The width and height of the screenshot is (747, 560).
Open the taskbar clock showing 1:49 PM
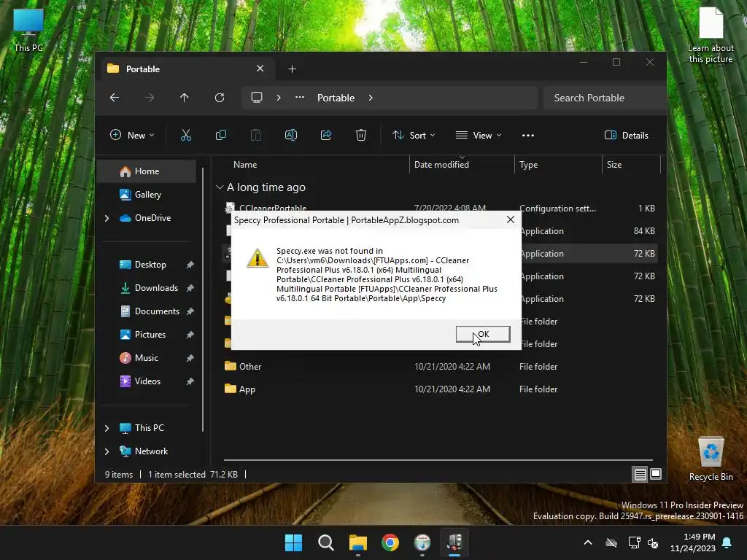click(x=693, y=542)
